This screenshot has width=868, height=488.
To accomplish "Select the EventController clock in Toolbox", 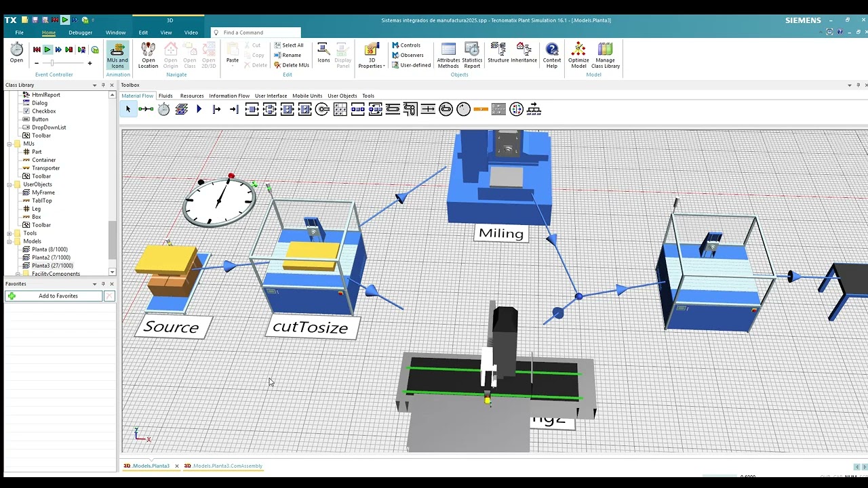I will point(164,109).
